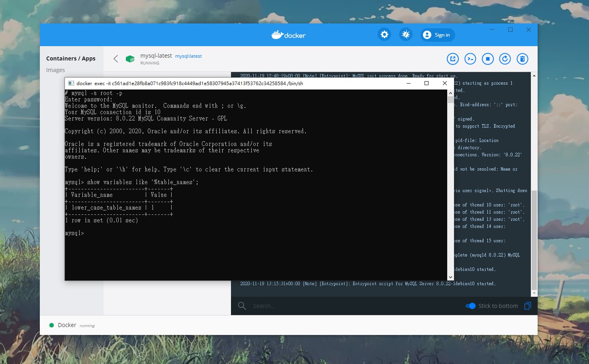Delete the mysql-latest container trash icon

[x=522, y=59]
